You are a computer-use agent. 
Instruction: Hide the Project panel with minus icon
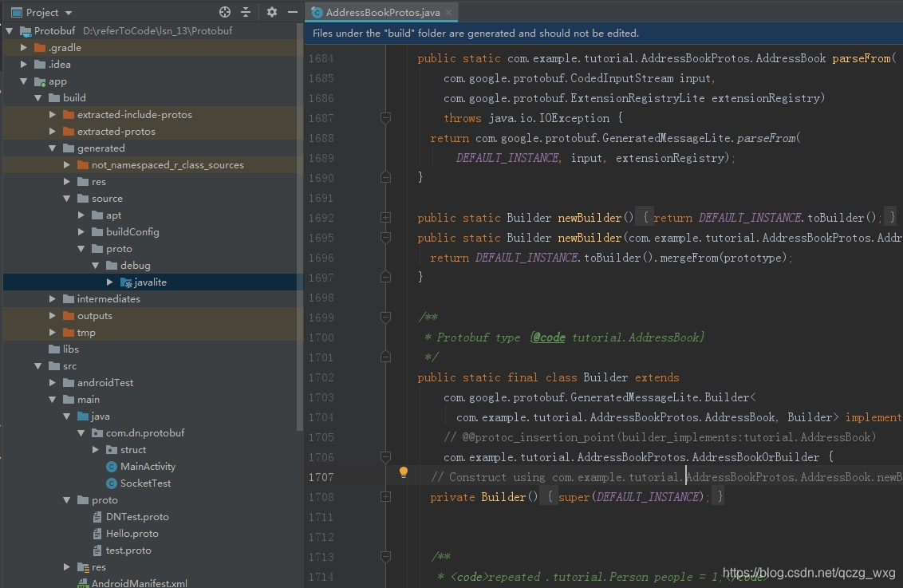tap(293, 12)
